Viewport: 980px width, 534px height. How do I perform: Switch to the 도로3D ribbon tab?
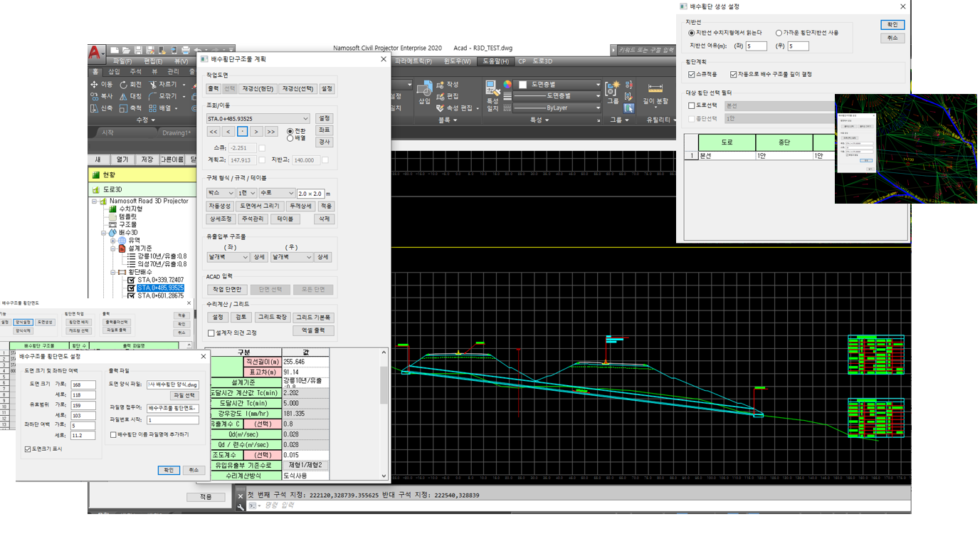coord(542,61)
